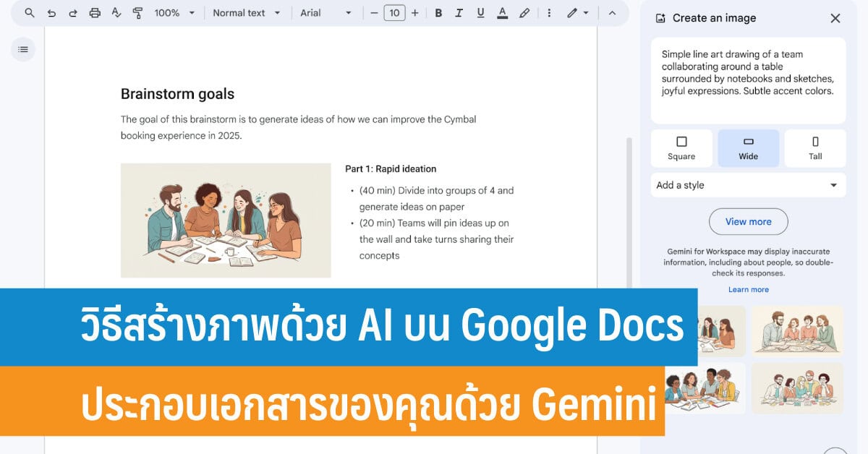Click the Print icon
868x454 pixels.
click(93, 12)
